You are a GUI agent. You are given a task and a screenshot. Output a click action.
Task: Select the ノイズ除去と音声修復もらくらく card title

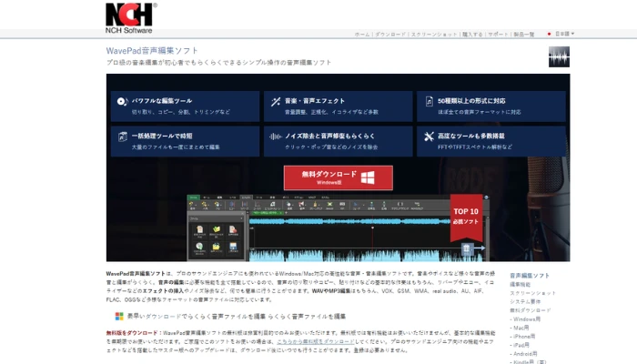[329, 136]
